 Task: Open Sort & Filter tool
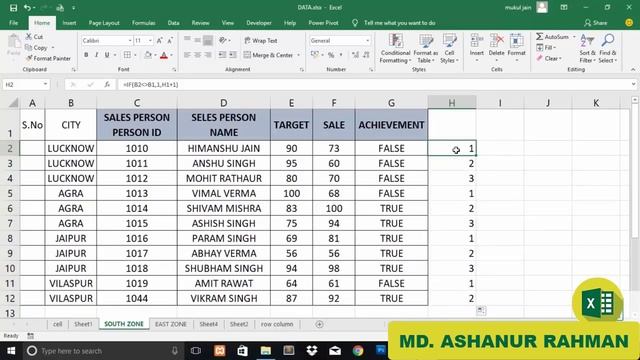coord(587,48)
